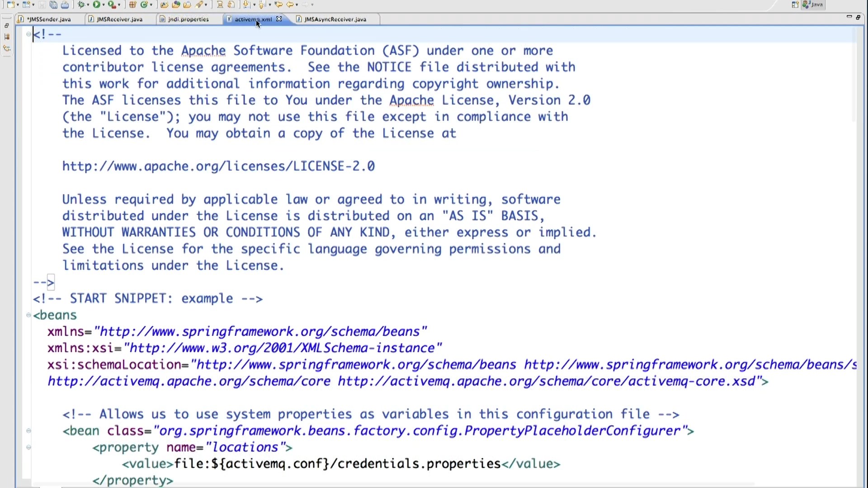
Task: Click the LICENSE-2.0 URL in the comment
Action: [218, 166]
